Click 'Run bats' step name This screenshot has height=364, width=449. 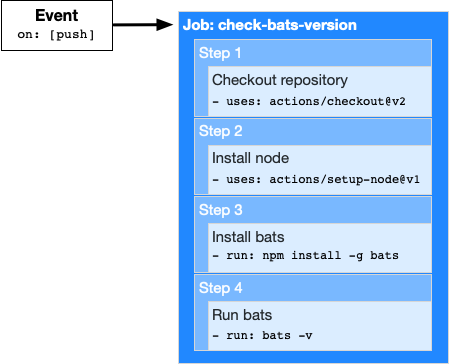242,315
